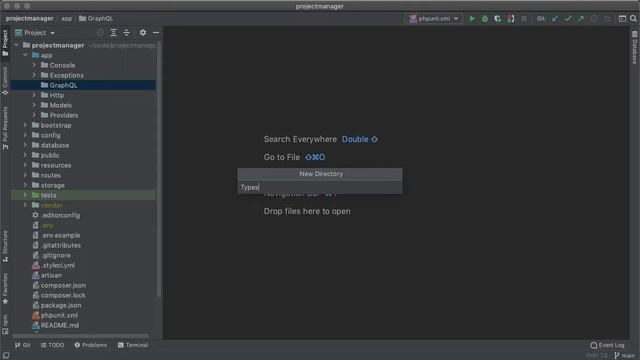The height and width of the screenshot is (360, 640).
Task: Click Expand All icon in Project panel
Action: tap(113, 33)
